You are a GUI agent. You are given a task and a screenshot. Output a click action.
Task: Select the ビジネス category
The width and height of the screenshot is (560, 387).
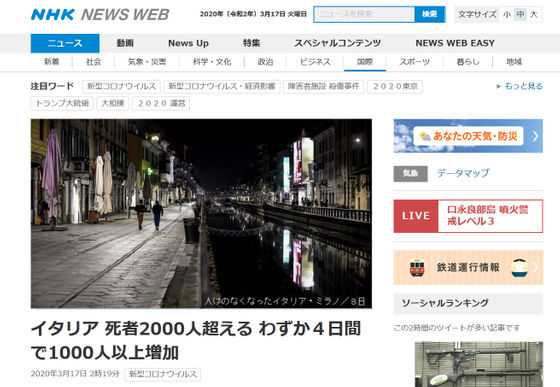pyautogui.click(x=315, y=62)
